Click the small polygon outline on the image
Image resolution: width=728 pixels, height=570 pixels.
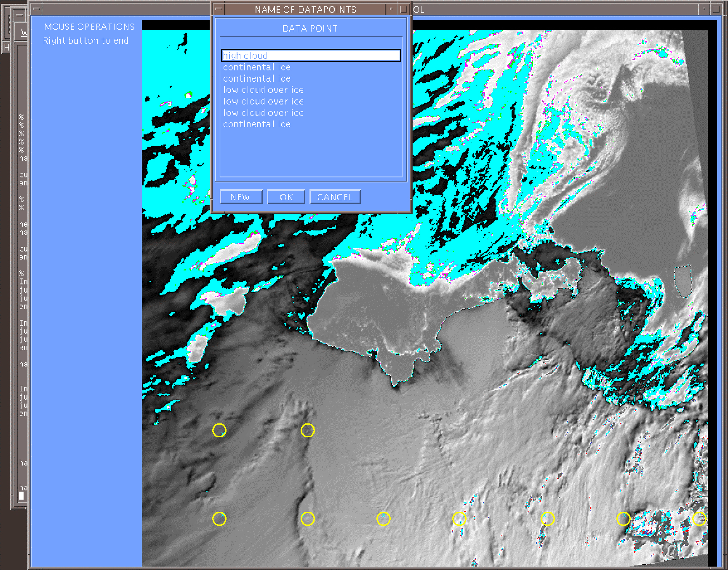tap(683, 281)
